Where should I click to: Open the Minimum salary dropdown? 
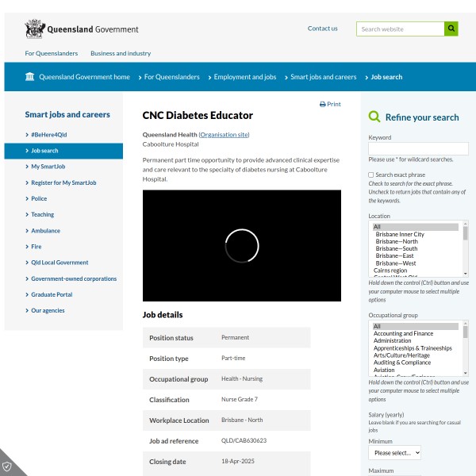pos(394,452)
